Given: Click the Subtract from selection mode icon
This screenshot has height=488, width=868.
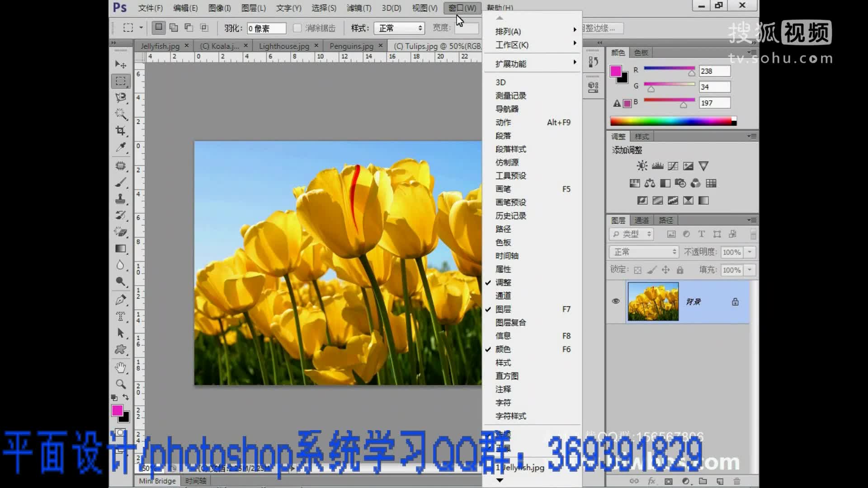Looking at the screenshot, I should point(189,28).
